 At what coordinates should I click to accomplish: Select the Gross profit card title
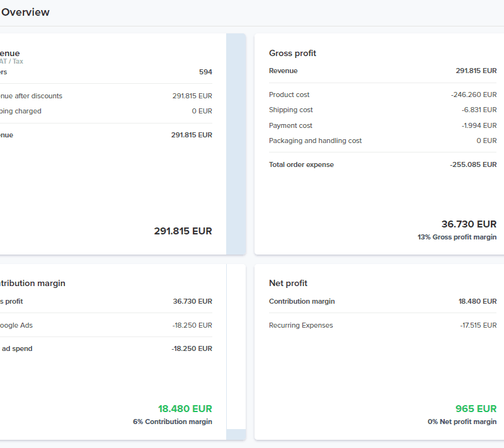click(292, 54)
